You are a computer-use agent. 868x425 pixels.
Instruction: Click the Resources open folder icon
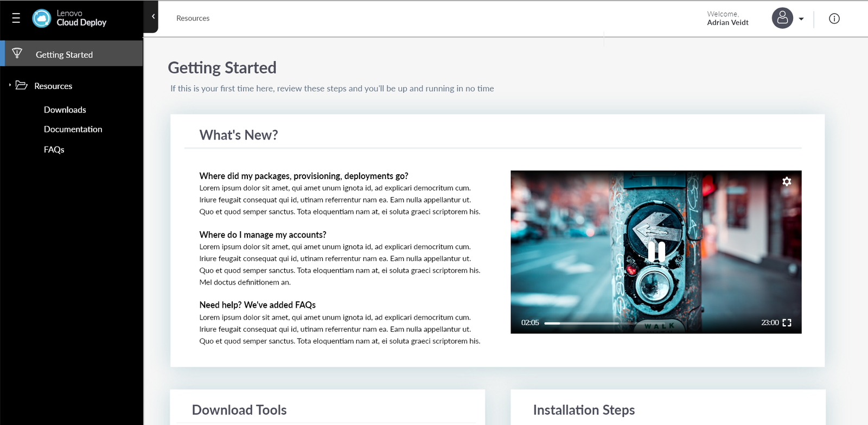point(22,85)
